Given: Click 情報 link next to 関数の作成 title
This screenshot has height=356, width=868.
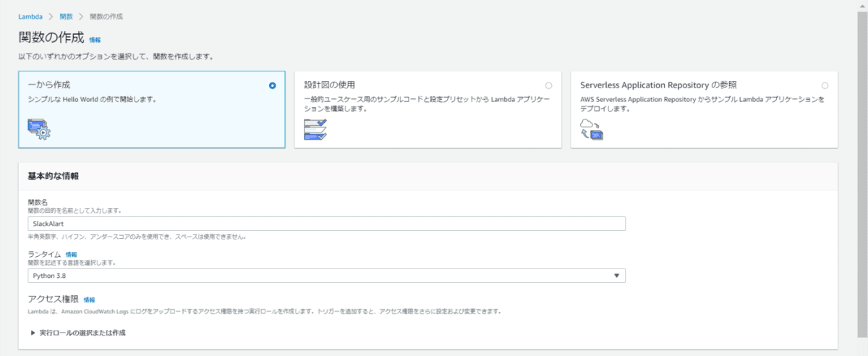Looking at the screenshot, I should click(95, 40).
